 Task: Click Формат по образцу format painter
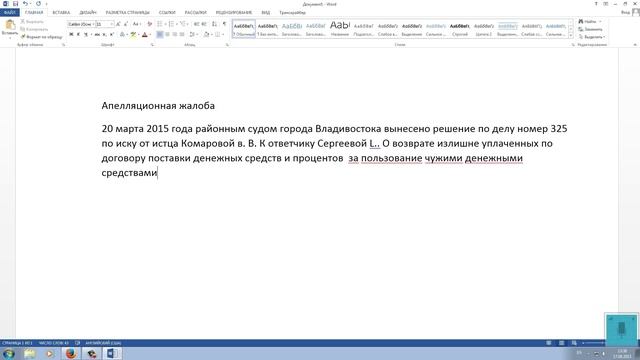click(42, 37)
